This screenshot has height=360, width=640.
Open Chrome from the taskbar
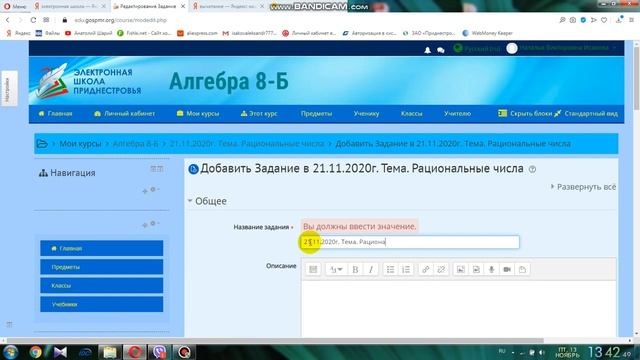coord(36,352)
